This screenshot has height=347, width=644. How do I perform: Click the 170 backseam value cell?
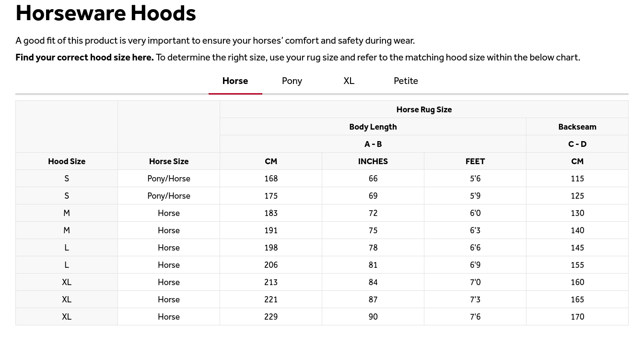point(577,317)
